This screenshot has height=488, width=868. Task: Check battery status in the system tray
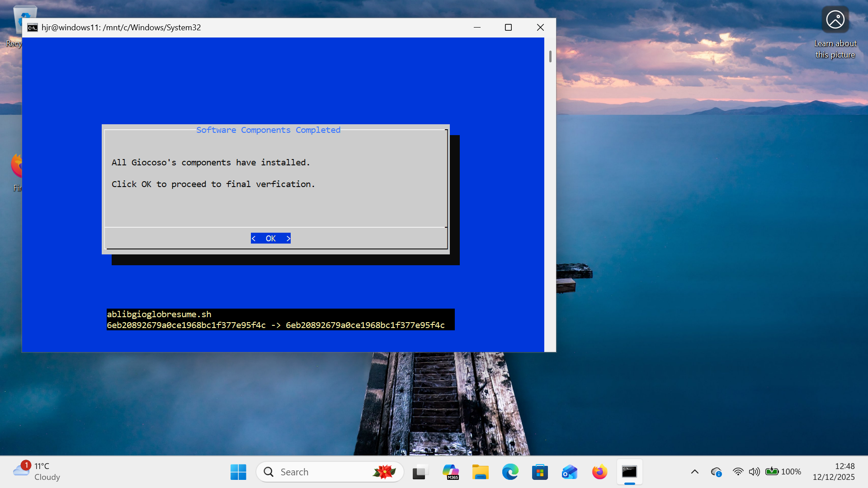click(773, 472)
